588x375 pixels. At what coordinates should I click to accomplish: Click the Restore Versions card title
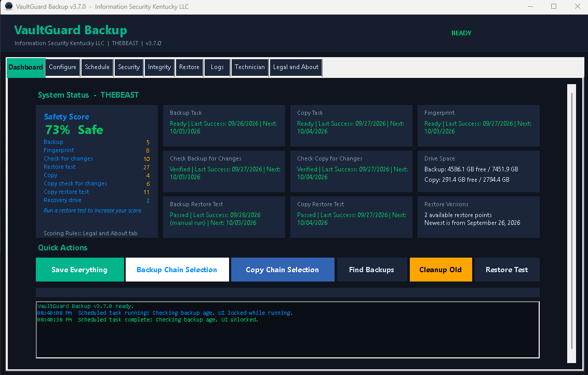point(446,204)
